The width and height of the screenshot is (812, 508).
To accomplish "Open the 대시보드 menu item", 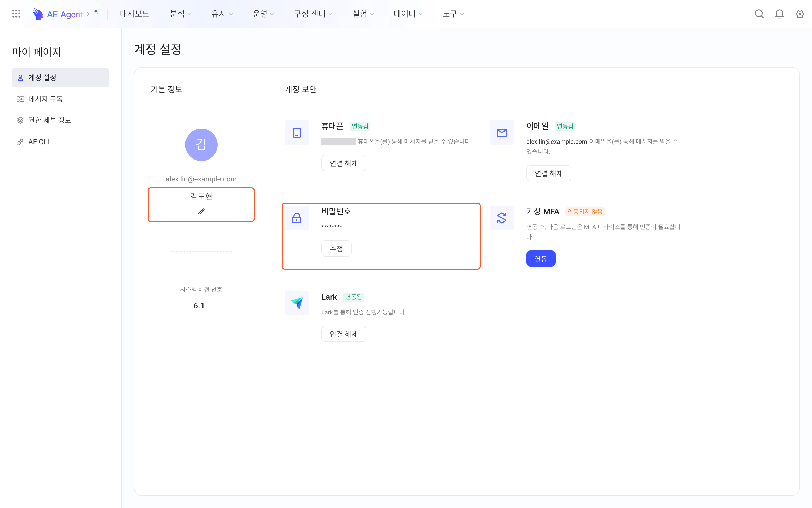I will pyautogui.click(x=134, y=14).
